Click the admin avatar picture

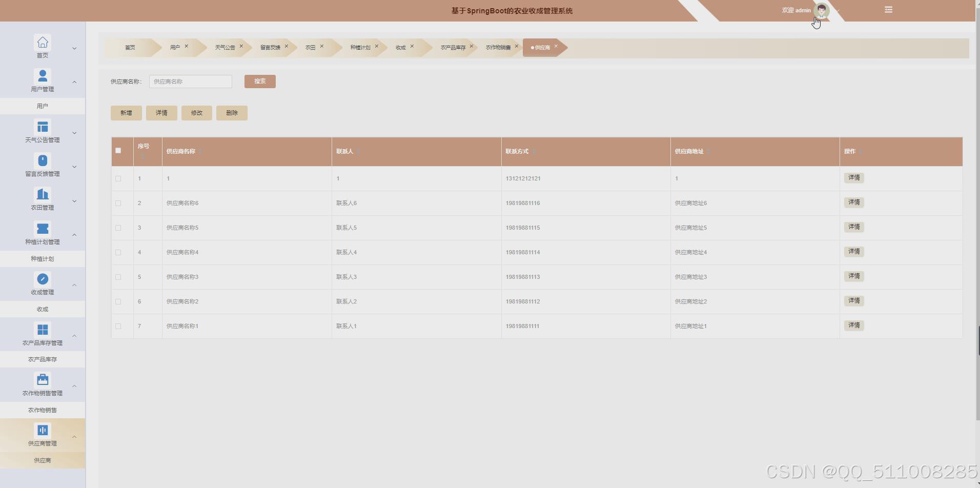(822, 10)
